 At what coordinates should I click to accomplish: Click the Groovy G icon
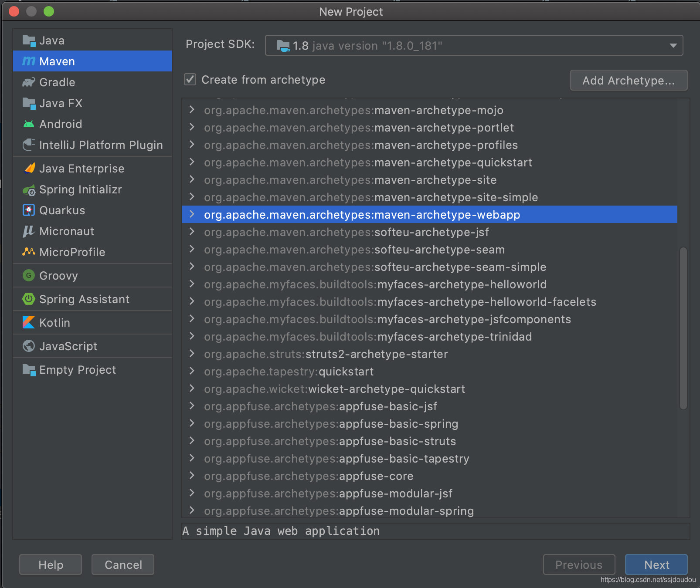pos(29,275)
